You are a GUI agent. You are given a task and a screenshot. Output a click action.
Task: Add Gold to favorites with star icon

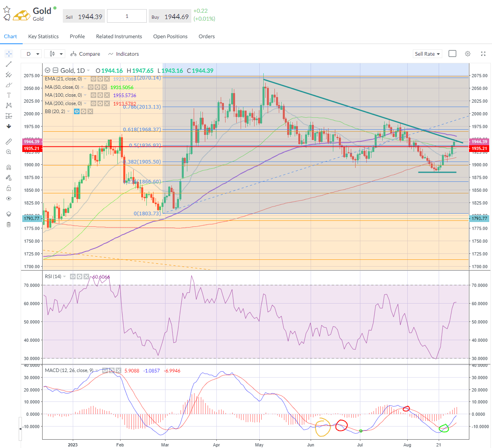pos(7,10)
